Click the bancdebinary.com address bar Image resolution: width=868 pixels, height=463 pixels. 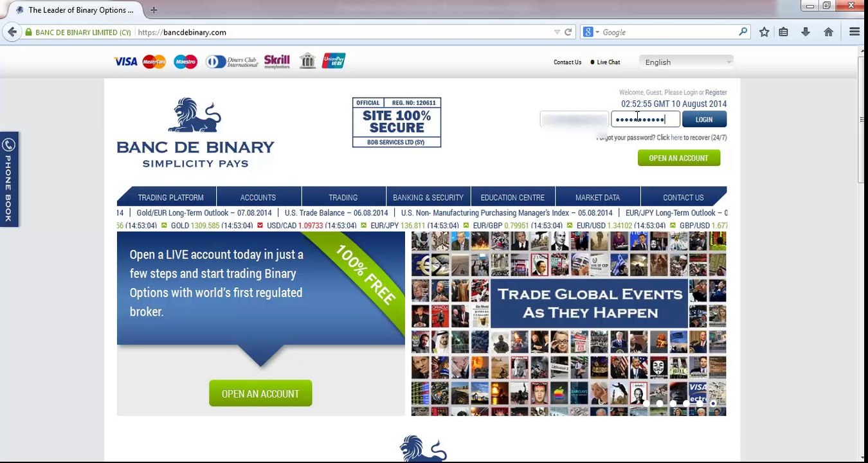pyautogui.click(x=344, y=32)
